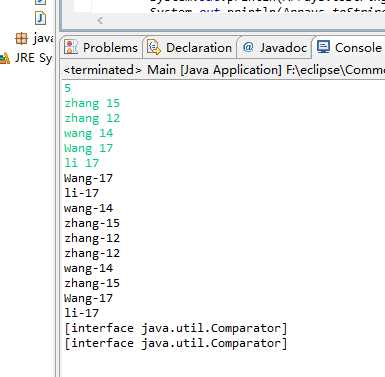The image size is (385, 377).
Task: Click the input line 'li 17'
Action: click(x=82, y=163)
